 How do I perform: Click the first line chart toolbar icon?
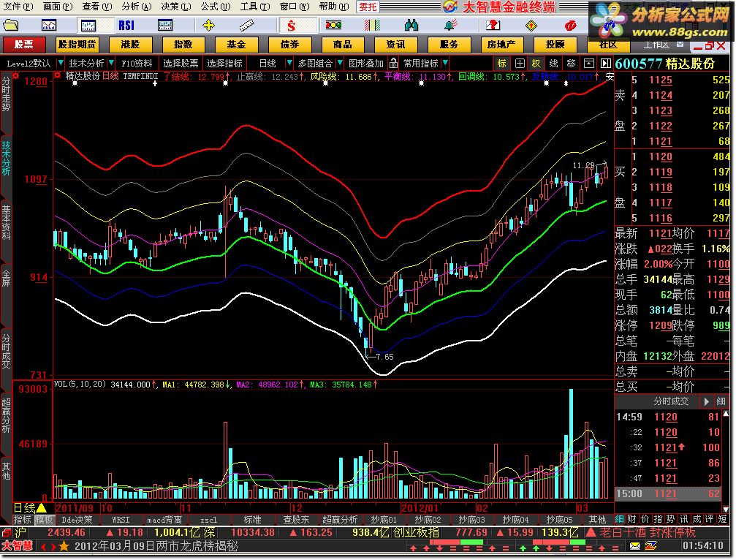(49, 26)
